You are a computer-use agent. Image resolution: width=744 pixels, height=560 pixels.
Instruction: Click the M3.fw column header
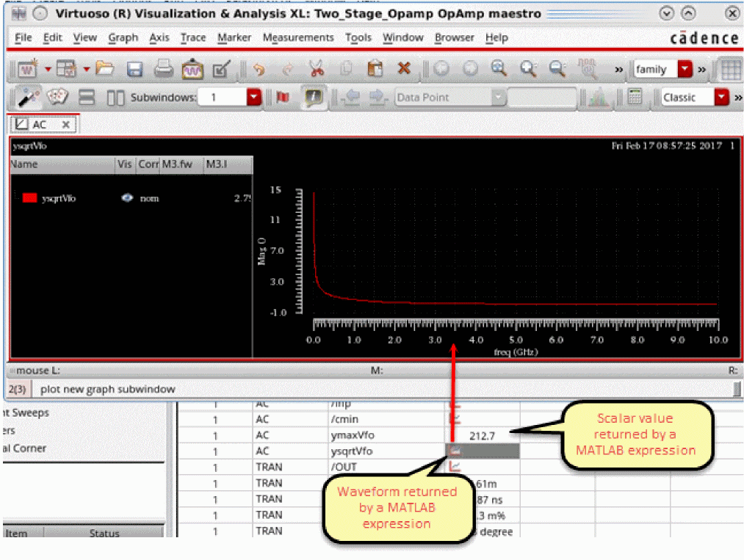coord(181,164)
